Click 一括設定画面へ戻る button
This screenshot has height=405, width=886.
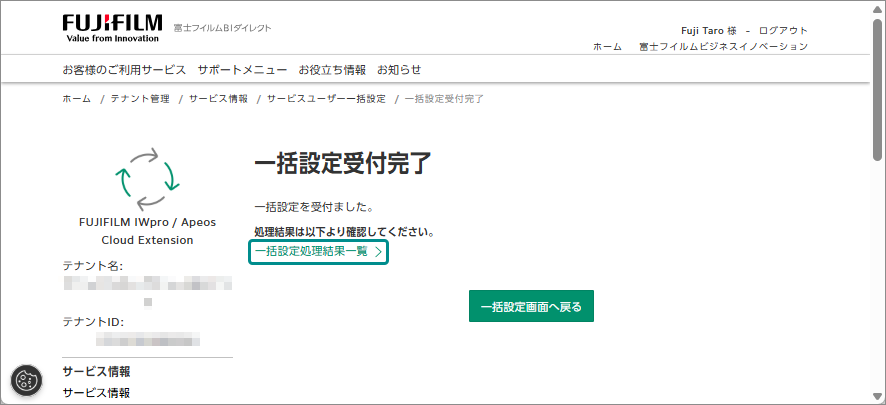pyautogui.click(x=531, y=306)
